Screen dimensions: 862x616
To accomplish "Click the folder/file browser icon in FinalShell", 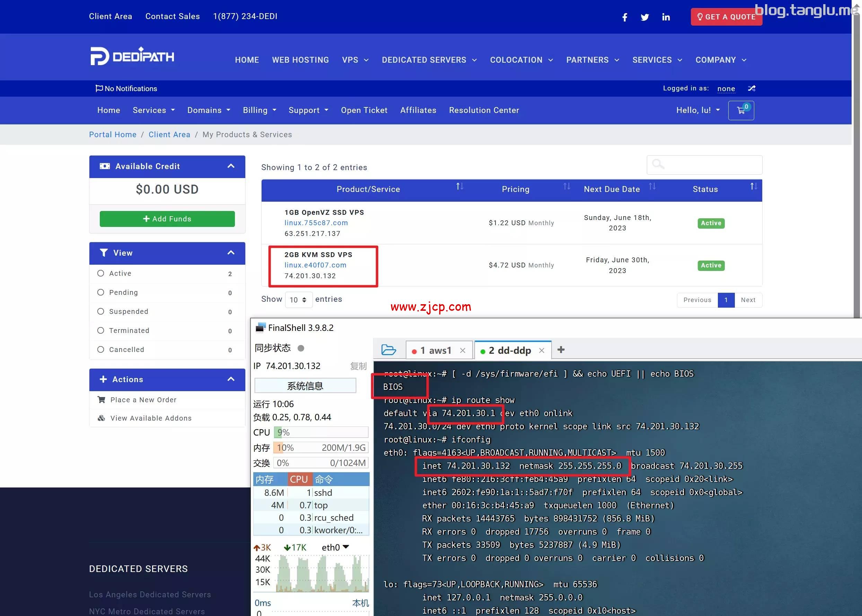I will tap(388, 349).
